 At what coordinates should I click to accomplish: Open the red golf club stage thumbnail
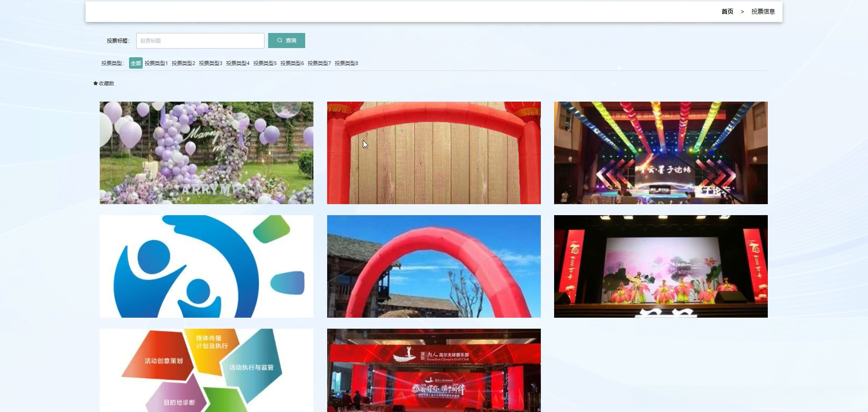click(434, 370)
